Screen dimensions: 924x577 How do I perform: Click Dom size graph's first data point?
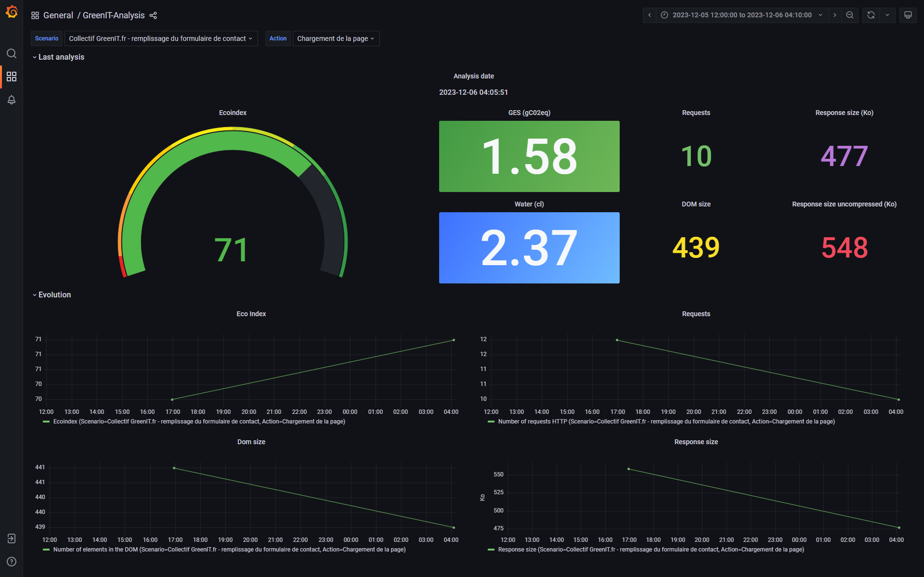pyautogui.click(x=174, y=468)
